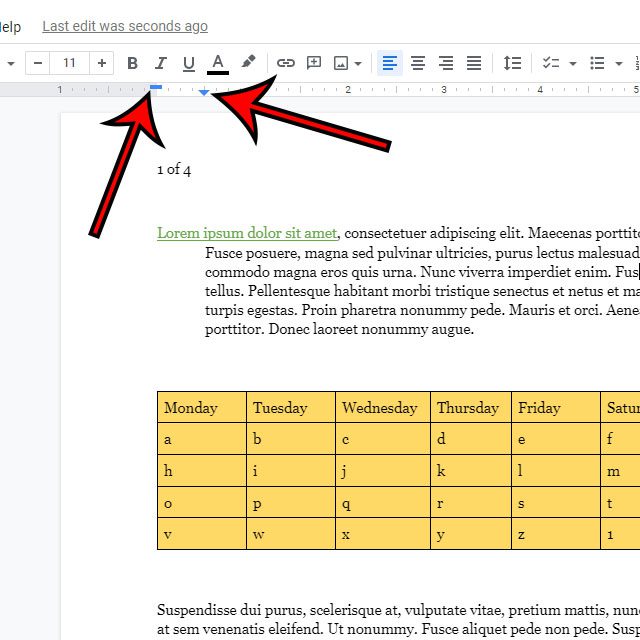640x640 pixels.
Task: Add a comment using toolbar icon
Action: (x=314, y=63)
